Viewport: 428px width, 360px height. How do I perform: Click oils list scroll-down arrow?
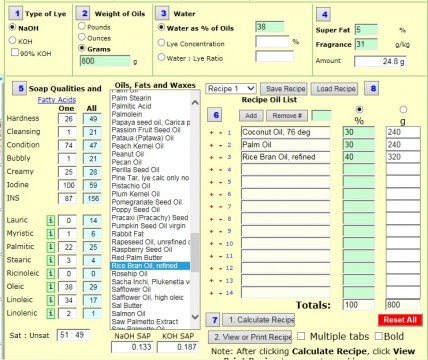click(195, 317)
